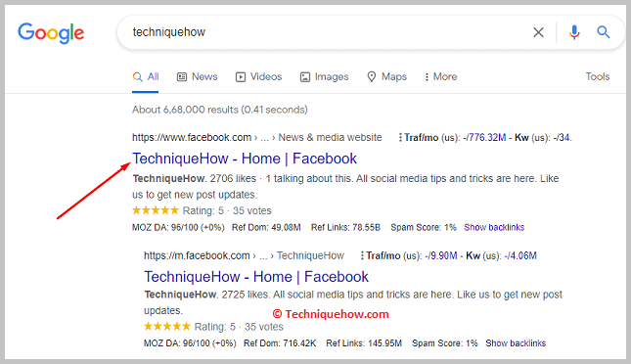Show backlinks for m.facebook.com result
The width and height of the screenshot is (631, 364).
(x=516, y=343)
